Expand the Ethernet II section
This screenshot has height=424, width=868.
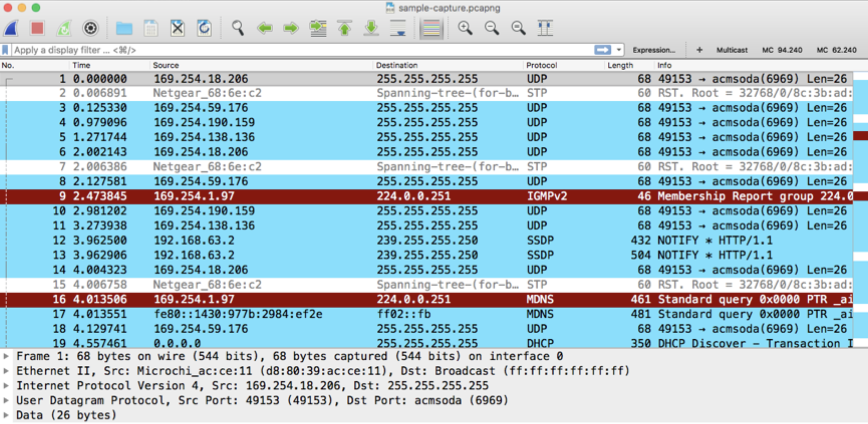click(x=6, y=371)
